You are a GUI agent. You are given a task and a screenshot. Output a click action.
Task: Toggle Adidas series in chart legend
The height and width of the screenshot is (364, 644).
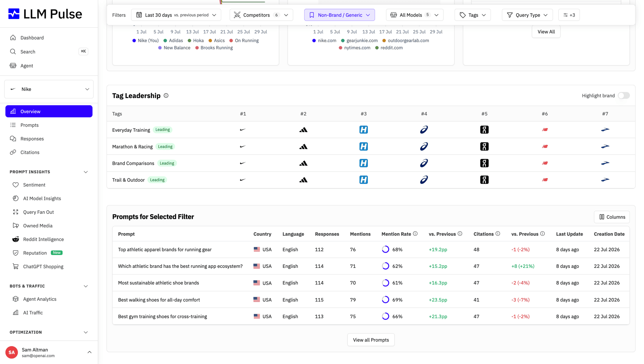pyautogui.click(x=173, y=40)
